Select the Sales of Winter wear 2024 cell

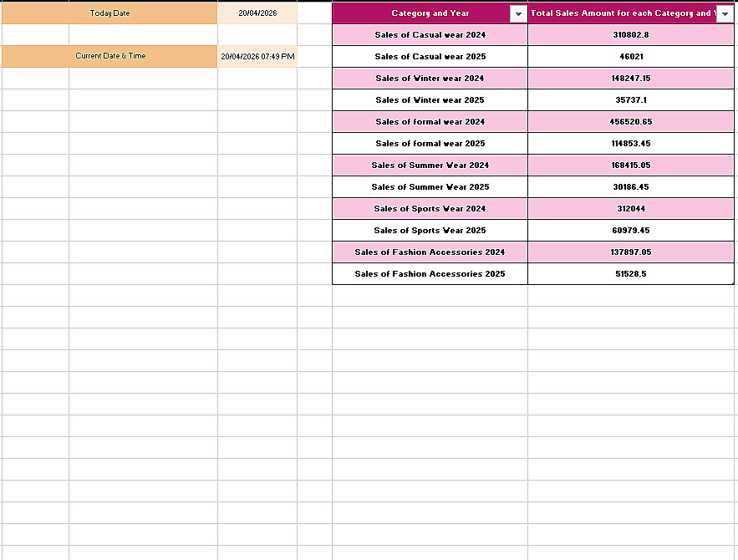430,78
